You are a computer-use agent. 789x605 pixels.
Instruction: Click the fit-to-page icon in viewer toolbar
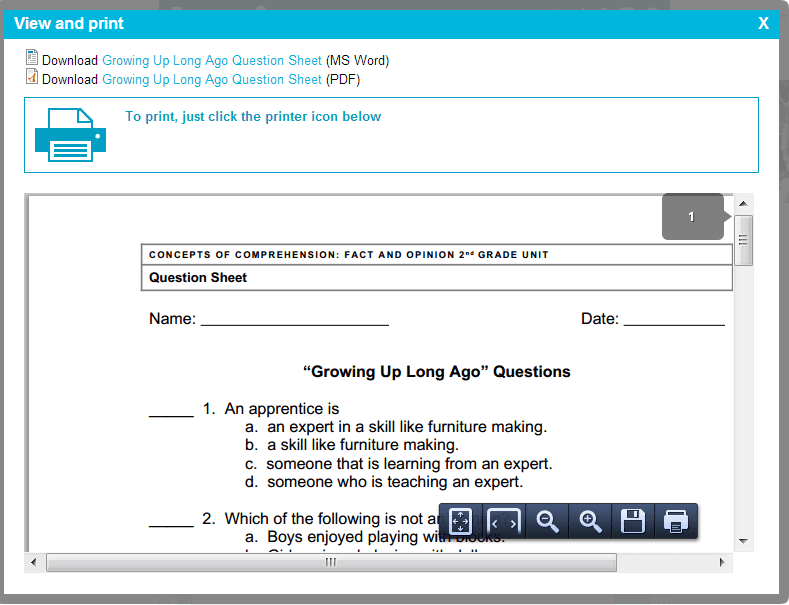coord(460,521)
